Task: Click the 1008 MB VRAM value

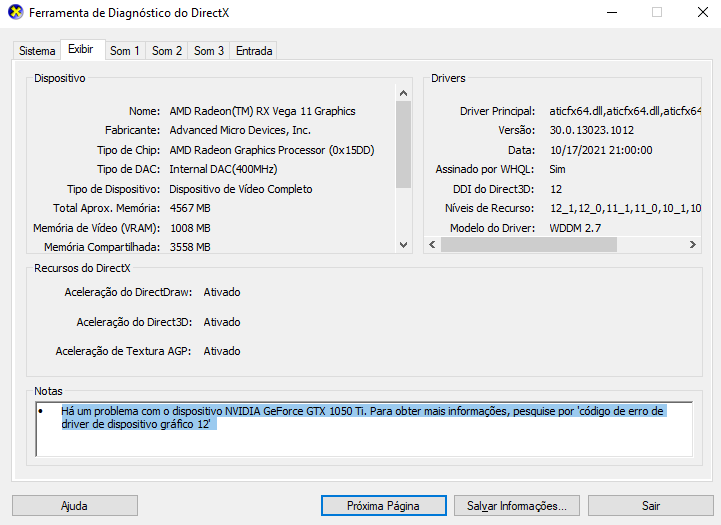Action: click(190, 228)
